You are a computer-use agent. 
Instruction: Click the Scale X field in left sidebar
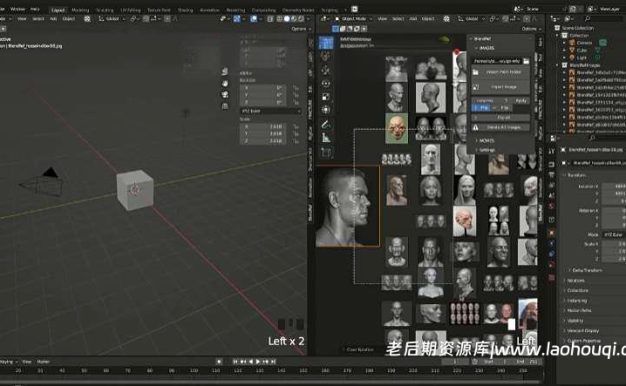click(263, 127)
